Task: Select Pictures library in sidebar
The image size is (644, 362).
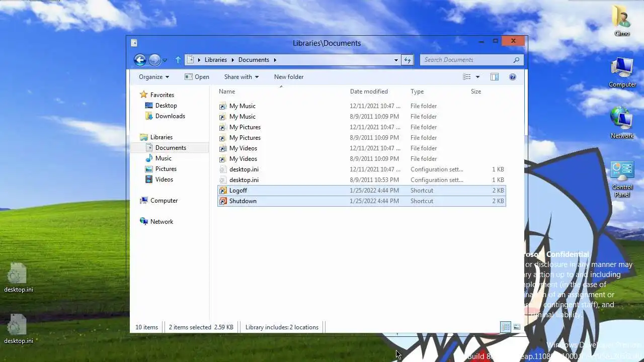Action: click(161, 169)
